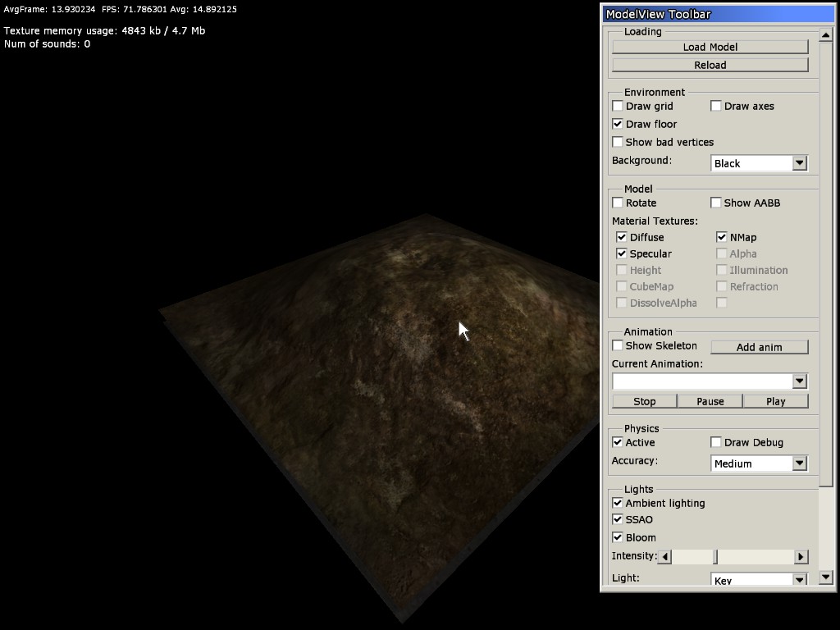Toggle Show bad vertices checkbox
This screenshot has width=840, height=630.
click(x=618, y=142)
